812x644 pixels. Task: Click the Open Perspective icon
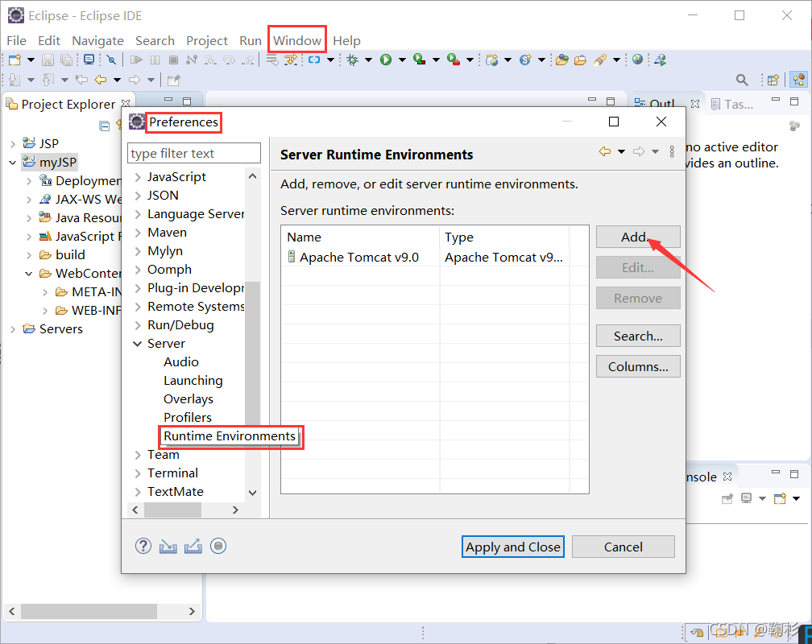pos(773,80)
